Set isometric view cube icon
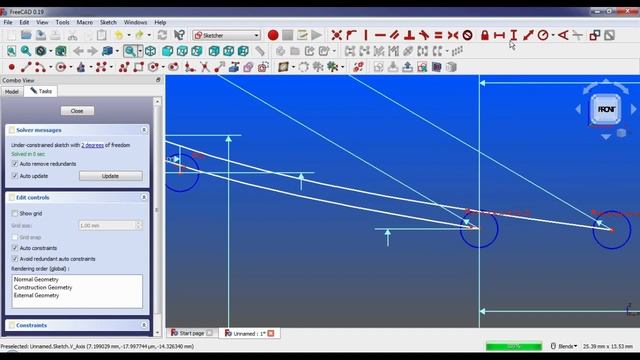640x360 pixels. tap(151, 51)
